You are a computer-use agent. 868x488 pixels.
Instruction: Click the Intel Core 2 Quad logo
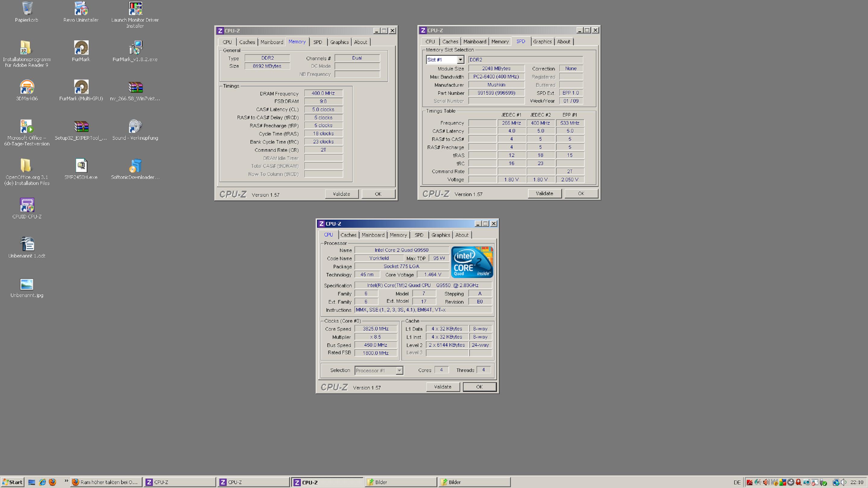pyautogui.click(x=472, y=262)
